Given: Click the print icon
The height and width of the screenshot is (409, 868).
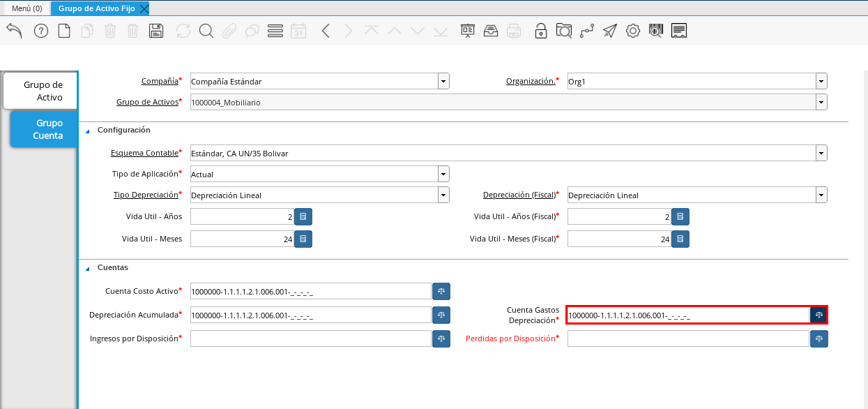Looking at the screenshot, I should point(514,31).
